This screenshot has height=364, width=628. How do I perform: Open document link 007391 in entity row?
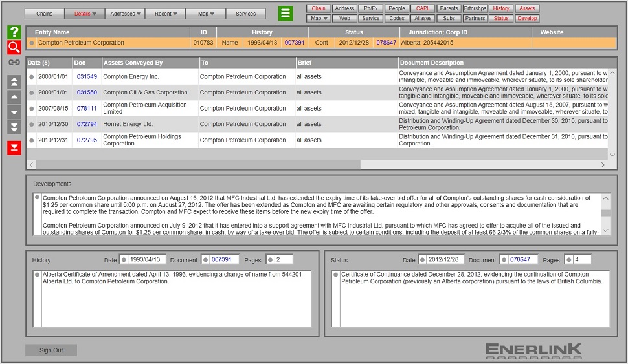(x=295, y=43)
